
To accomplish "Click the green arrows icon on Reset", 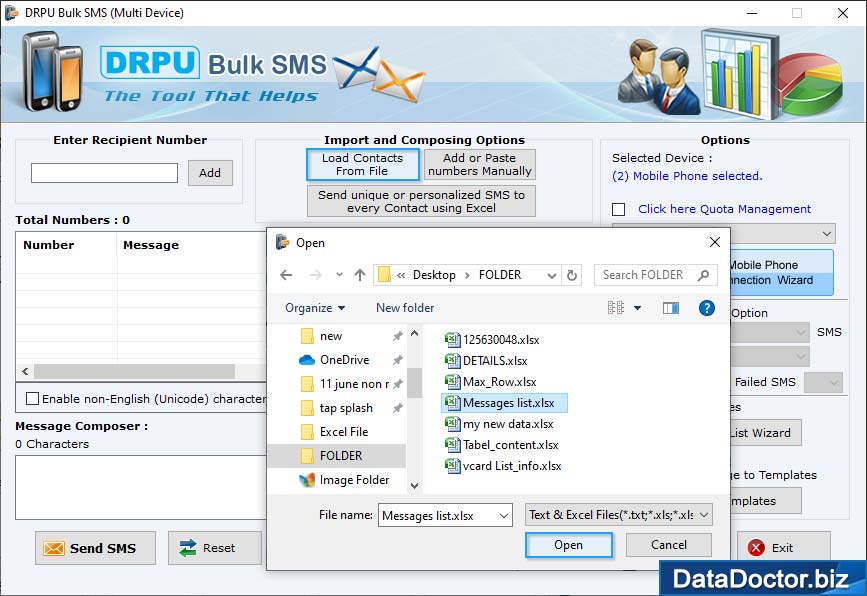I will 188,548.
